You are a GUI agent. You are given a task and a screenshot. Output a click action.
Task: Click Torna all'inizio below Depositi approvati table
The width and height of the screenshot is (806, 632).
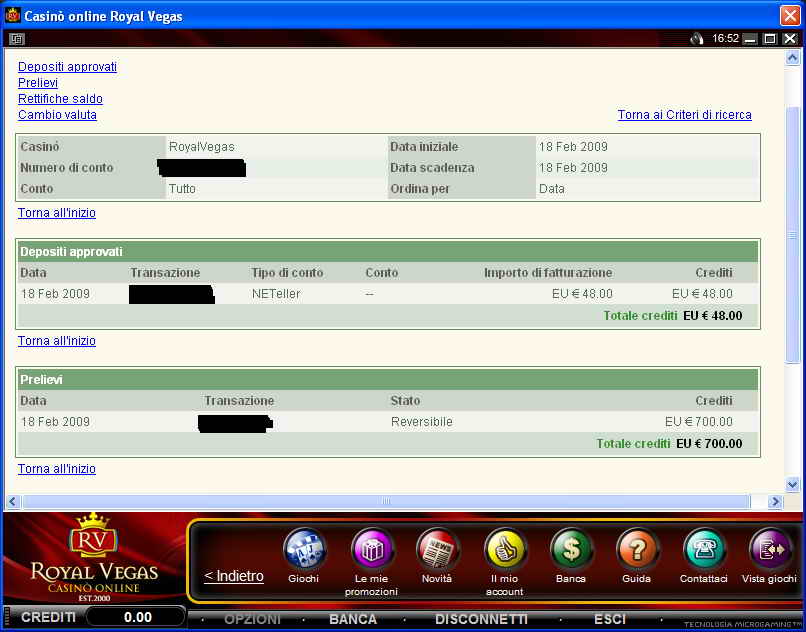[57, 341]
